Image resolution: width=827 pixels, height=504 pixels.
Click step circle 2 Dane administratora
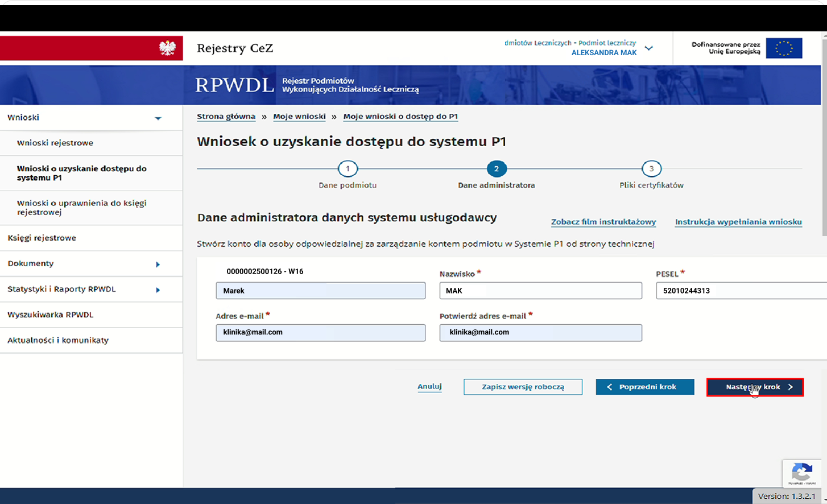coord(496,168)
